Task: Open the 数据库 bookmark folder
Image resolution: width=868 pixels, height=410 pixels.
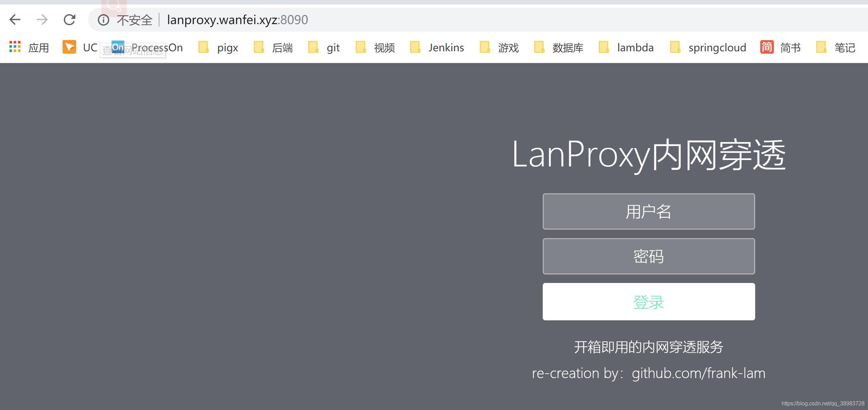Action: 558,47
